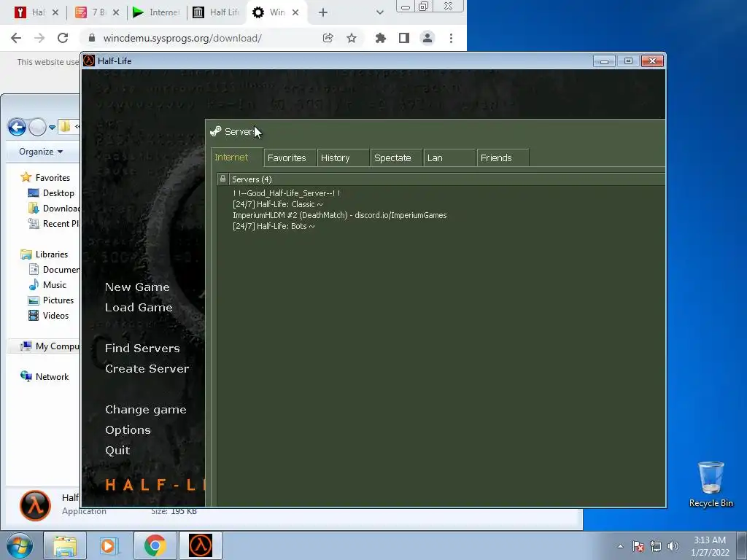Open Find Servers from the main menu

[142, 348]
